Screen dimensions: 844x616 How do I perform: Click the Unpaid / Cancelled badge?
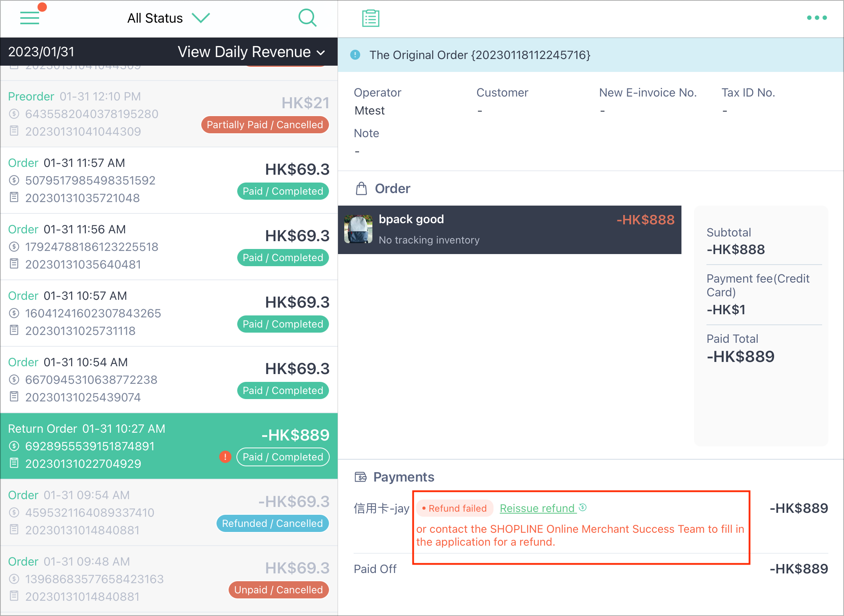click(279, 590)
